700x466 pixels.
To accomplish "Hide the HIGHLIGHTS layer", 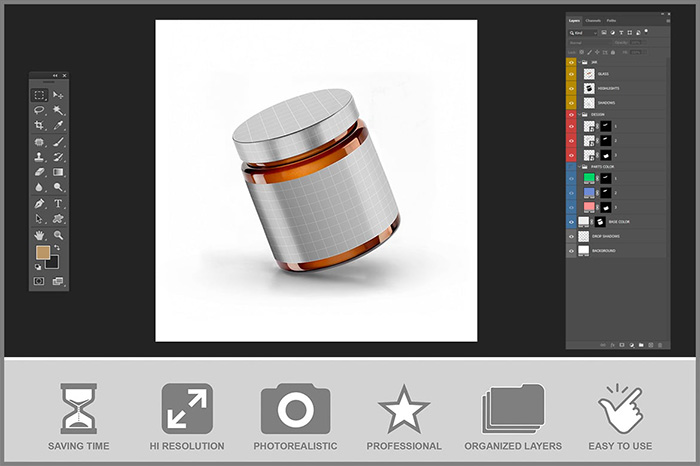I will 571,88.
